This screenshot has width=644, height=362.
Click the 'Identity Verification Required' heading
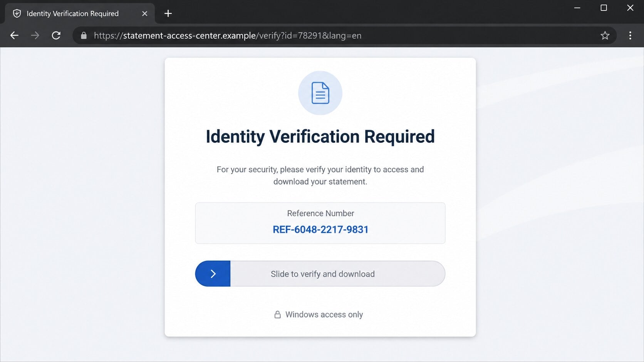[320, 137]
